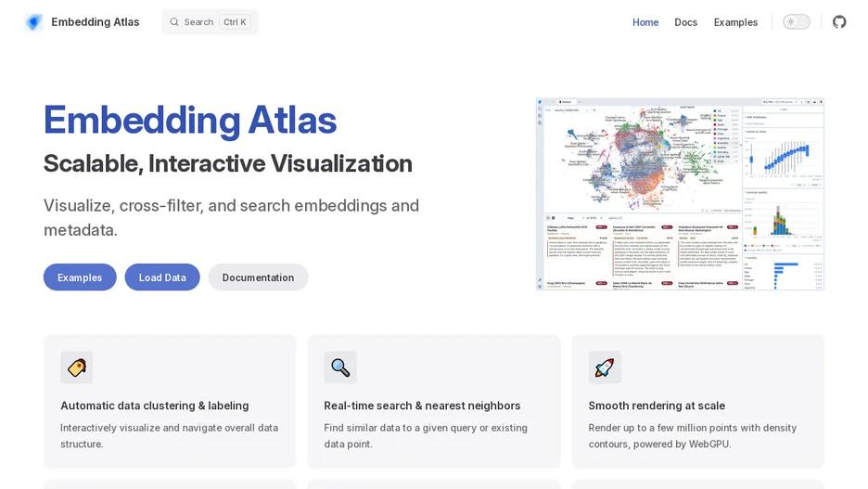The image size is (868, 489).
Task: Open the GitHub repository icon
Action: point(839,22)
